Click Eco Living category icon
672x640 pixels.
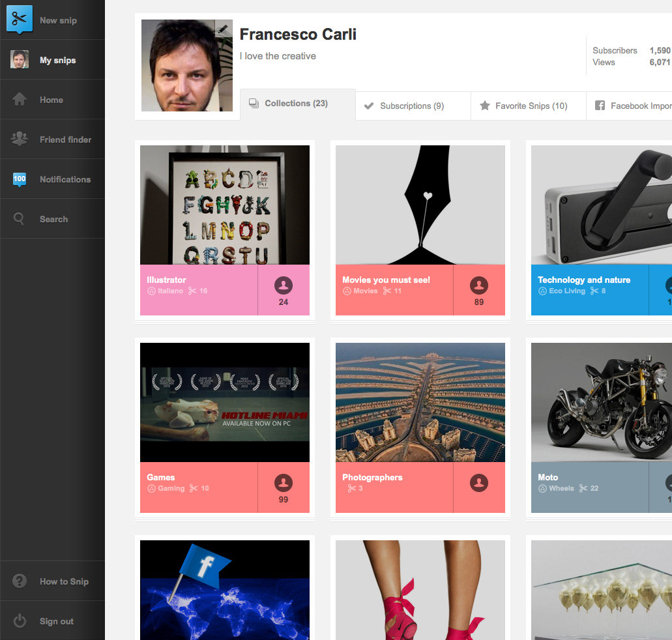click(542, 291)
